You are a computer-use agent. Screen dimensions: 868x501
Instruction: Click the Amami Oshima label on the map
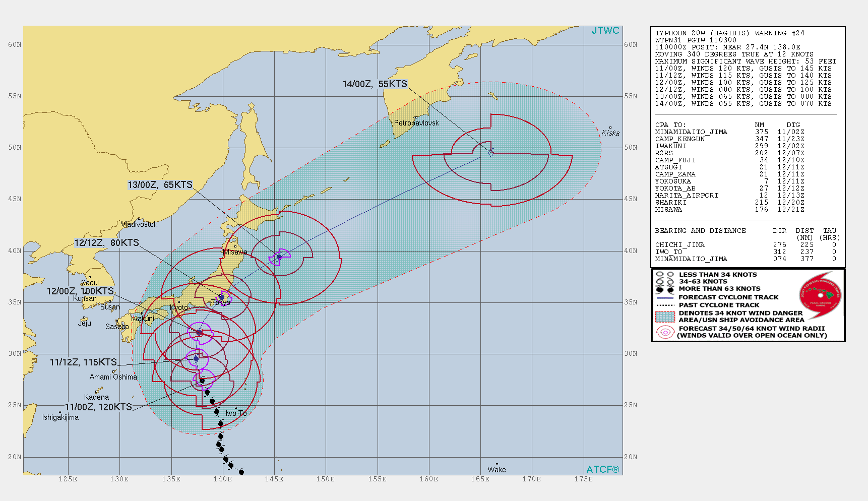[113, 377]
